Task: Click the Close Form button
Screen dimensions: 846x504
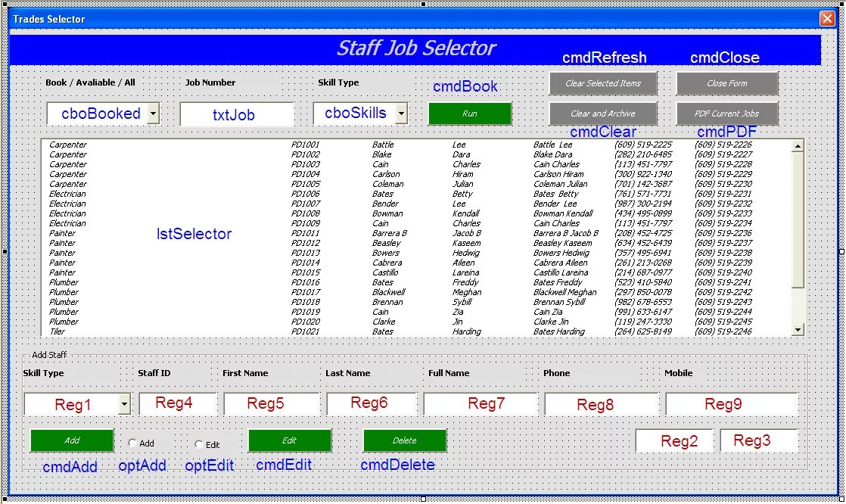Action: coord(726,83)
